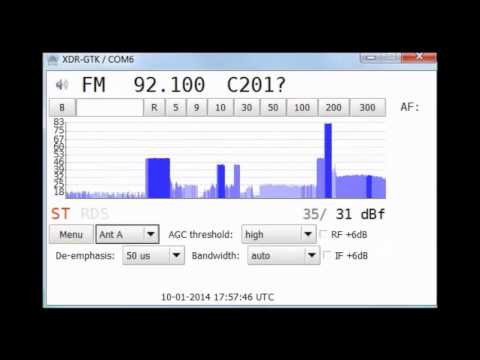Click the FM band label
The height and width of the screenshot is (360, 480).
(x=94, y=85)
